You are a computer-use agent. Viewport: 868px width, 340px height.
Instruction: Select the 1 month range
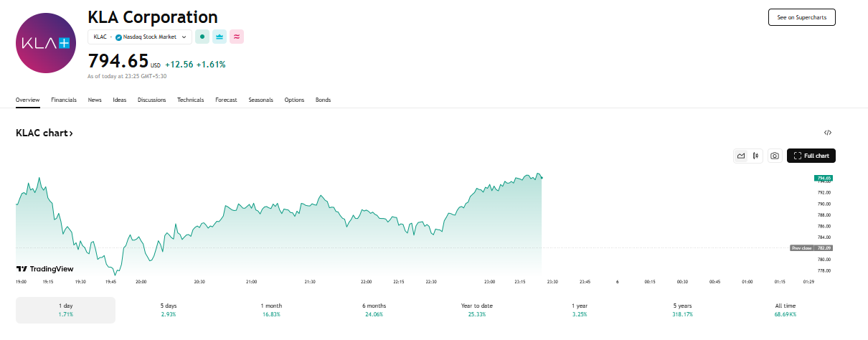(x=271, y=310)
